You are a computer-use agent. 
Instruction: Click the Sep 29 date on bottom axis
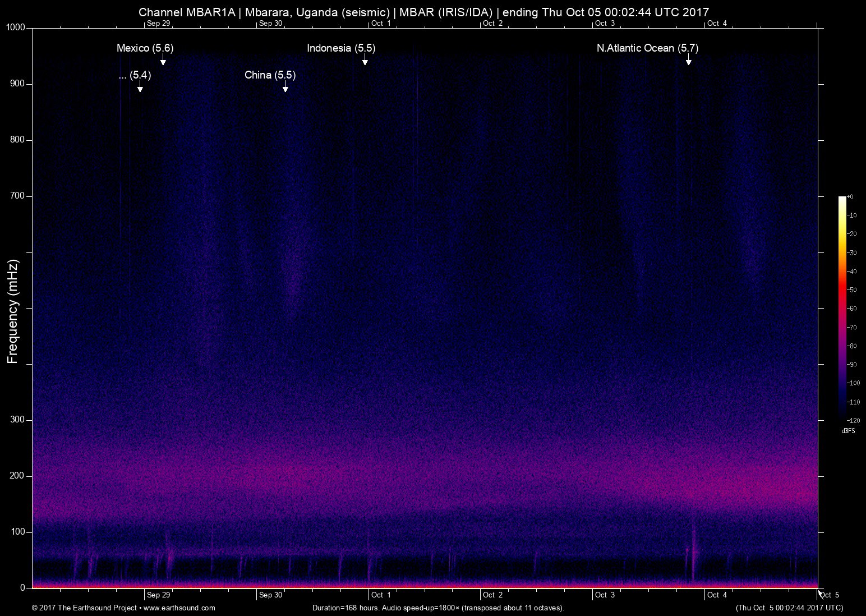(158, 595)
